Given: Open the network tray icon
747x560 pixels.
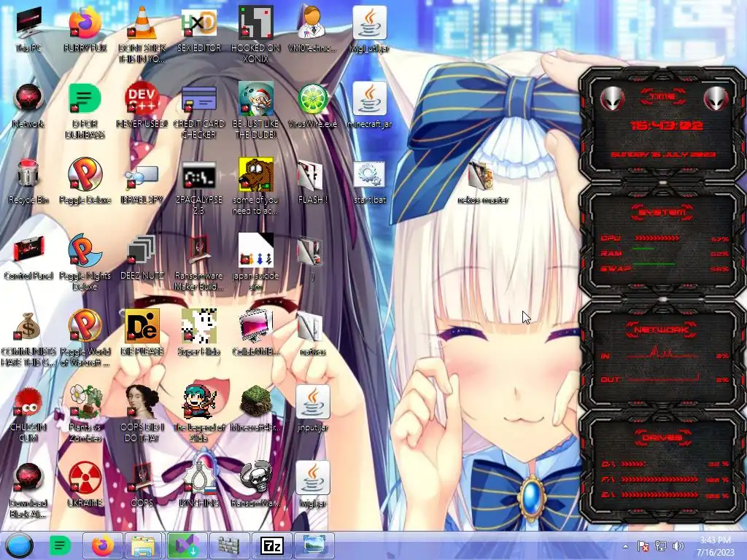Looking at the screenshot, I should point(661,546).
